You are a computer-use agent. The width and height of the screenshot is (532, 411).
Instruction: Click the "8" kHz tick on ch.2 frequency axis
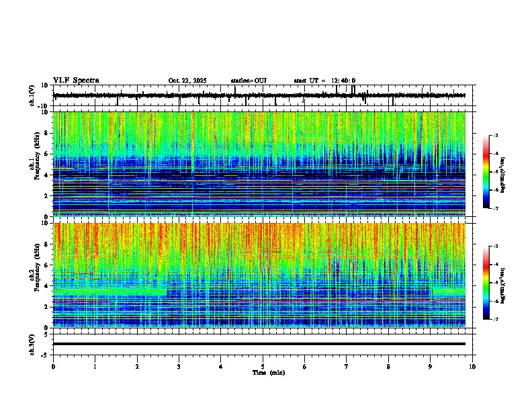pyautogui.click(x=47, y=244)
